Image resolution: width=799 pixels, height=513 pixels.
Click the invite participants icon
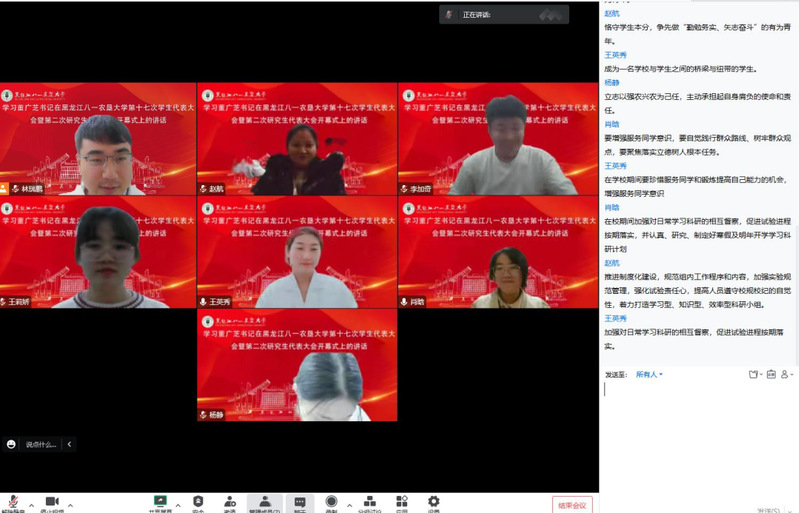(230, 502)
